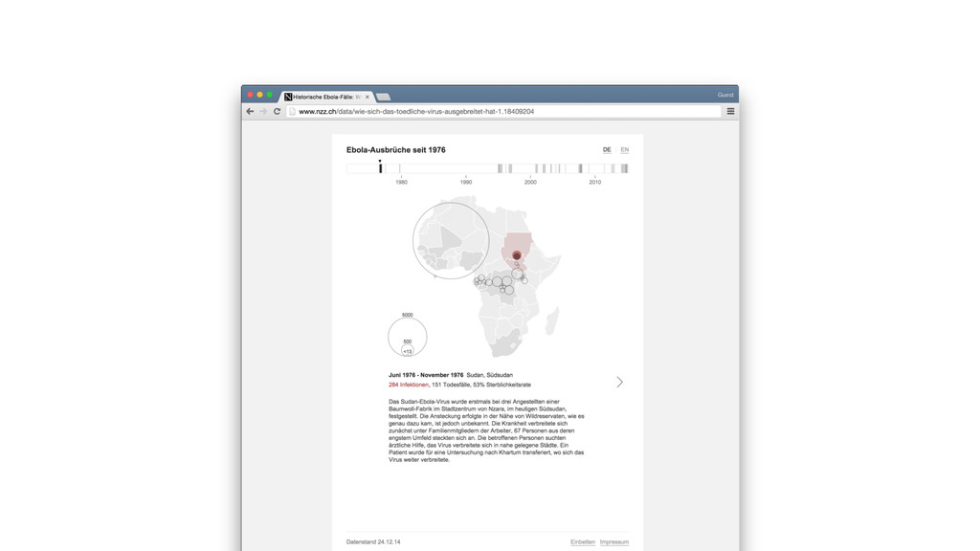Click 'Sudan, Südsudan' location text
This screenshot has width=980, height=551.
coord(489,375)
